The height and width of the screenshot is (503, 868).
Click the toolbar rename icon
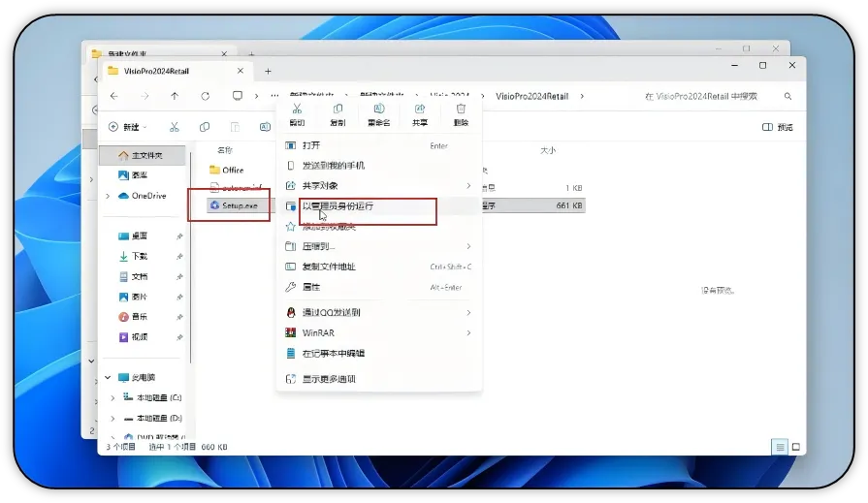[x=265, y=127]
